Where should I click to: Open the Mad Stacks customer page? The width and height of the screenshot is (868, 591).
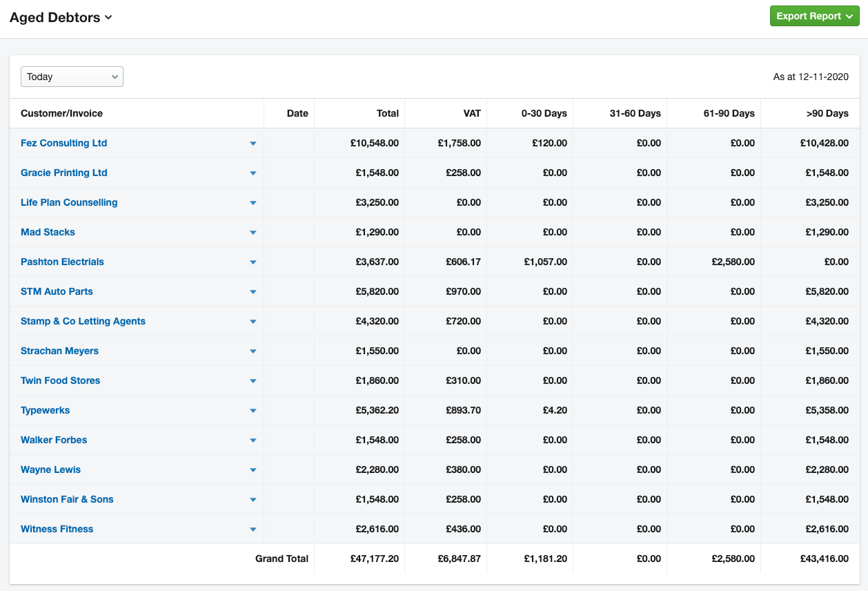pos(47,232)
